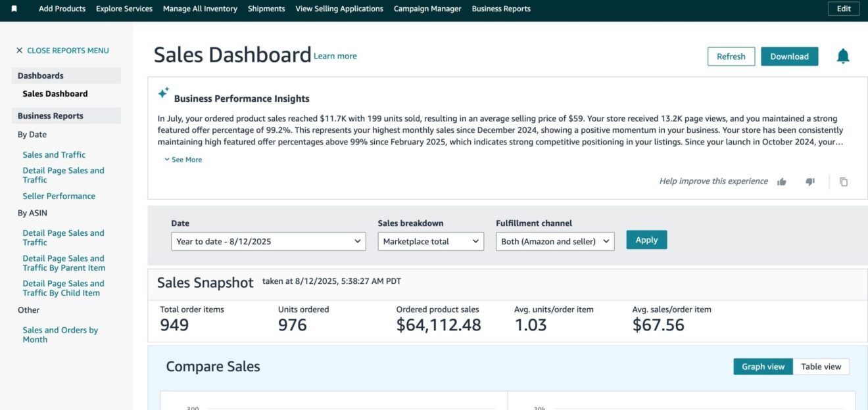This screenshot has width=868, height=410.
Task: Switch Compare Sales to Table view
Action: coord(821,366)
